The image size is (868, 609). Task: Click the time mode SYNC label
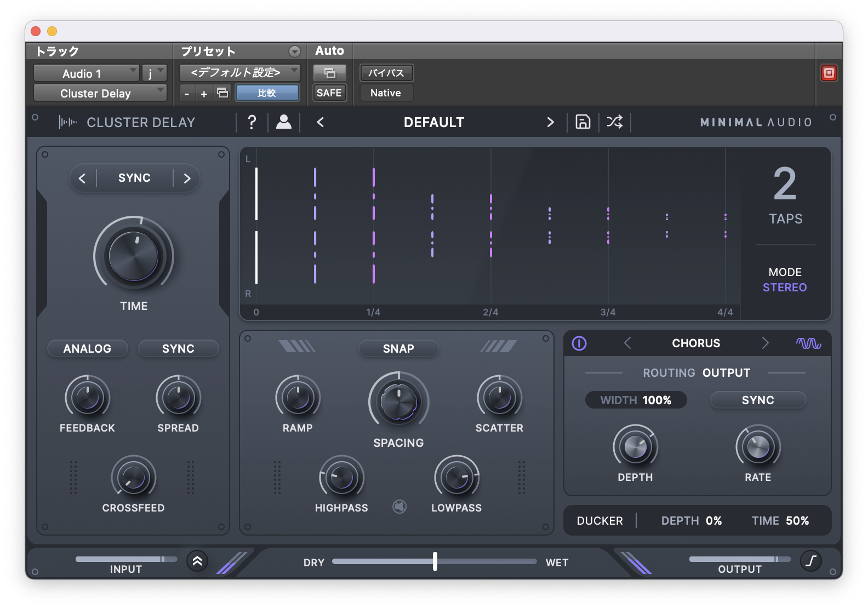134,178
